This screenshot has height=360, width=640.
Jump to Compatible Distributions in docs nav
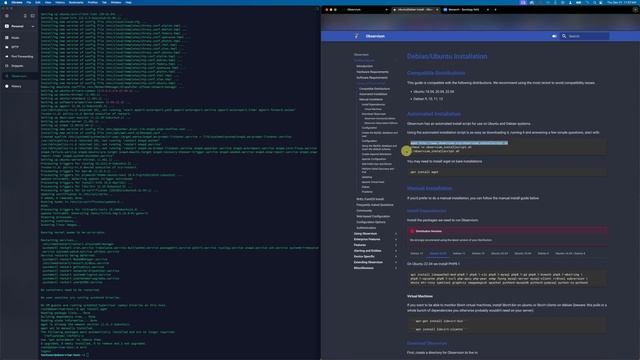[374, 89]
